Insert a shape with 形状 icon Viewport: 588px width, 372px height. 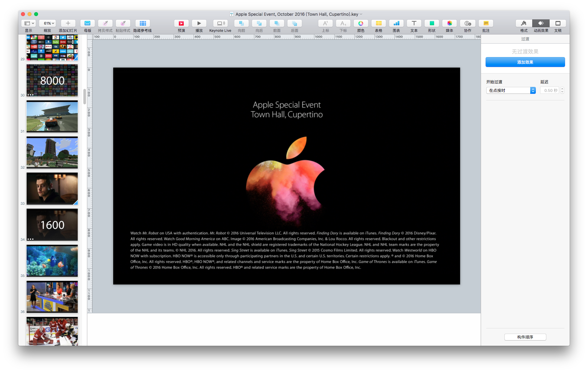[432, 23]
